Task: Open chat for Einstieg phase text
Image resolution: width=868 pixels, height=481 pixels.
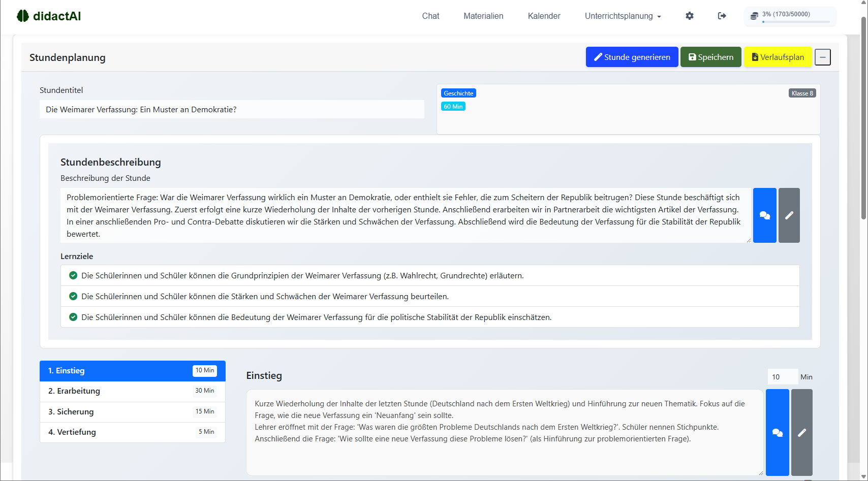Action: point(778,432)
